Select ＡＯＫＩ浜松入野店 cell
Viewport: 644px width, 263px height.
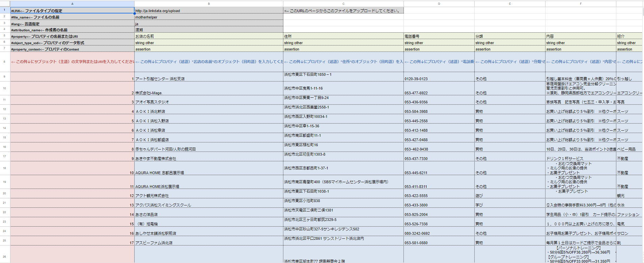209,119
